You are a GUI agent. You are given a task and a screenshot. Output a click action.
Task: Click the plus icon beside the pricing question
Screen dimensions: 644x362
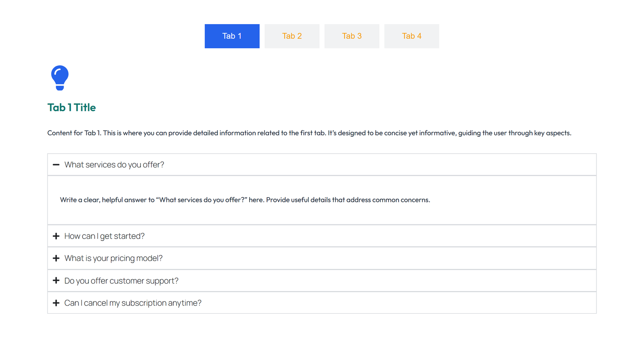pos(56,258)
